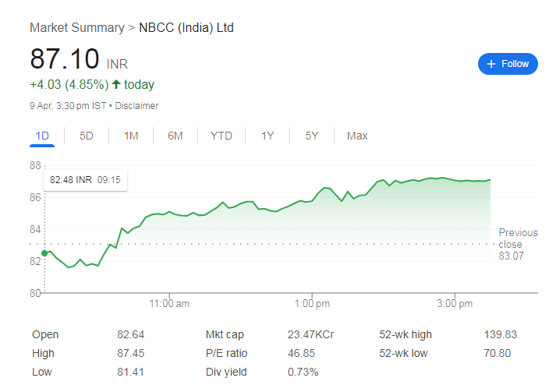Switch to the 1Y tab

[267, 136]
